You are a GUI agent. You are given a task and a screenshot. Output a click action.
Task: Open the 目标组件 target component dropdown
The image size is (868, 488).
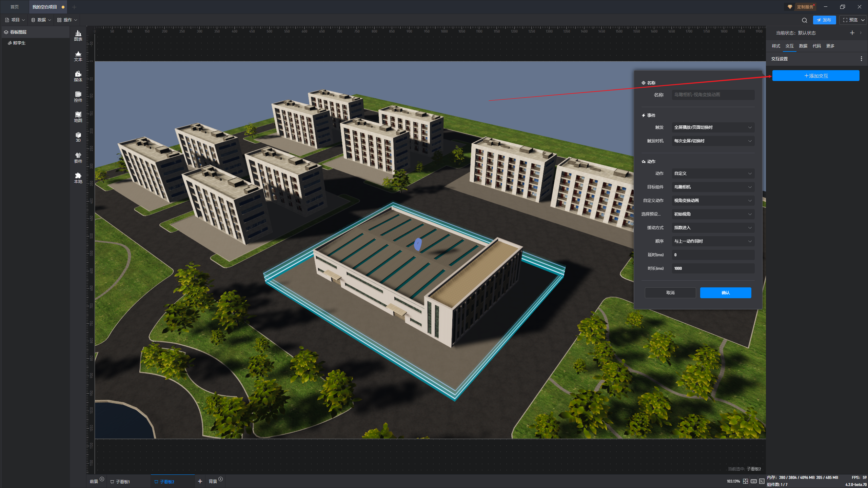(x=713, y=187)
